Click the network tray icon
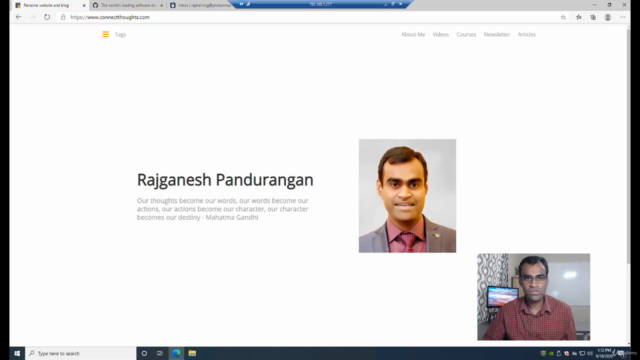Viewport: 640px width, 360px height. pyautogui.click(x=582, y=353)
